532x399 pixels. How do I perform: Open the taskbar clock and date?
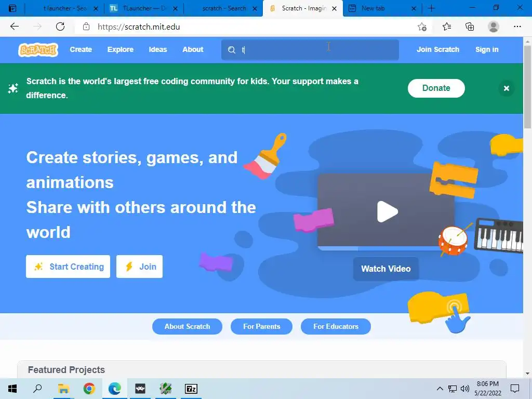pyautogui.click(x=487, y=389)
